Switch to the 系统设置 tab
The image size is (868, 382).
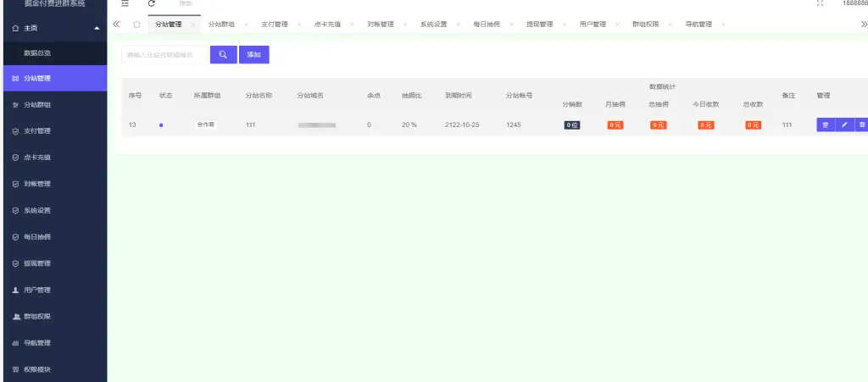pos(433,25)
